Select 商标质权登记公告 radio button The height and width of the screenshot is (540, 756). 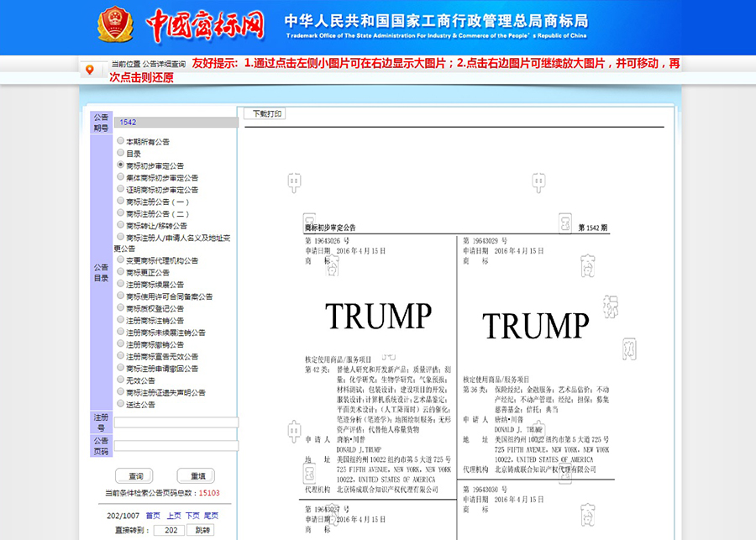click(x=120, y=307)
